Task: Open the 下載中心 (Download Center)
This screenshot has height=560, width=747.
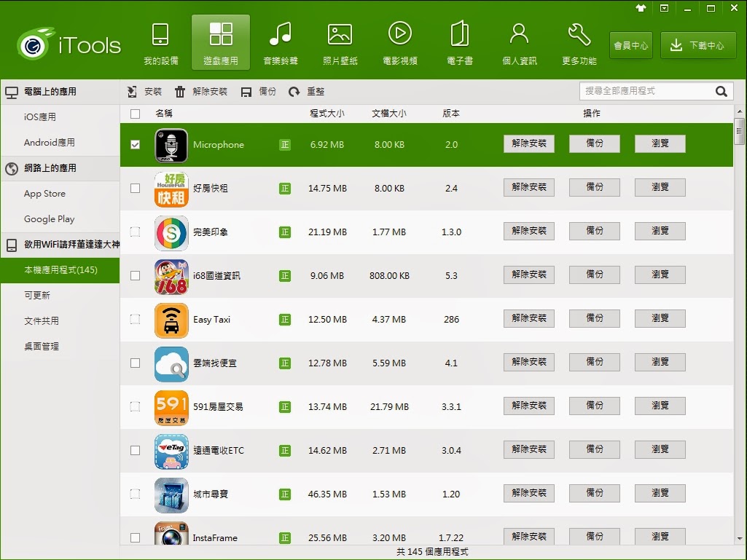Action: click(x=697, y=44)
